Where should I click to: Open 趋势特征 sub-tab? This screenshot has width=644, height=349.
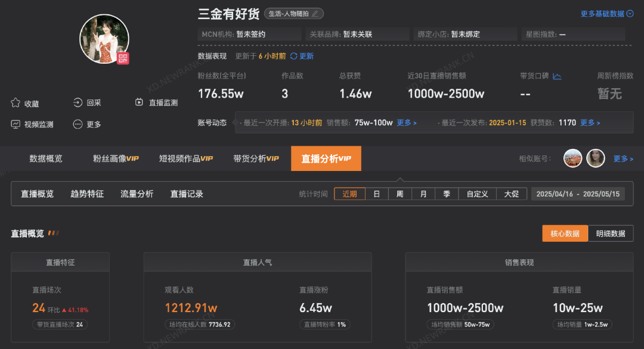pos(87,194)
